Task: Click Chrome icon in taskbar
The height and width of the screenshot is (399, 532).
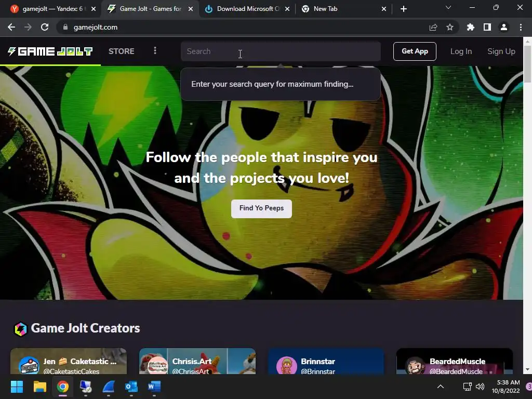Action: point(63,387)
